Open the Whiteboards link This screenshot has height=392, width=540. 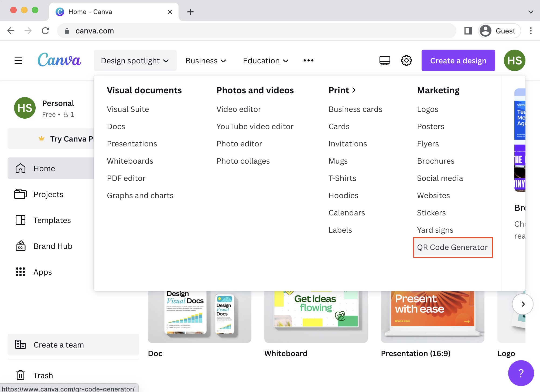(130, 161)
